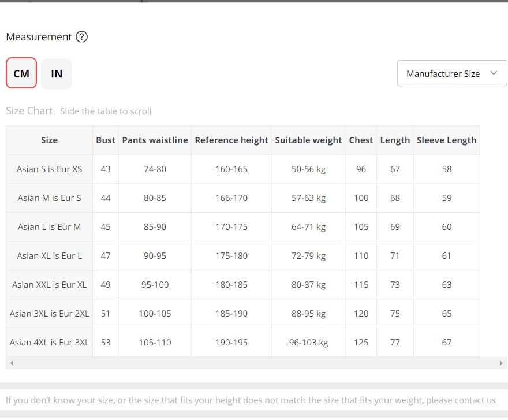
Task: Select the Asian XXL is Eur XL row
Action: pyautogui.click(x=50, y=285)
